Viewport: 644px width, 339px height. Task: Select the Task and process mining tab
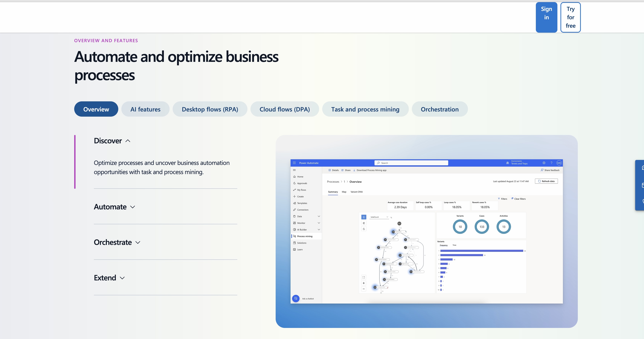365,109
